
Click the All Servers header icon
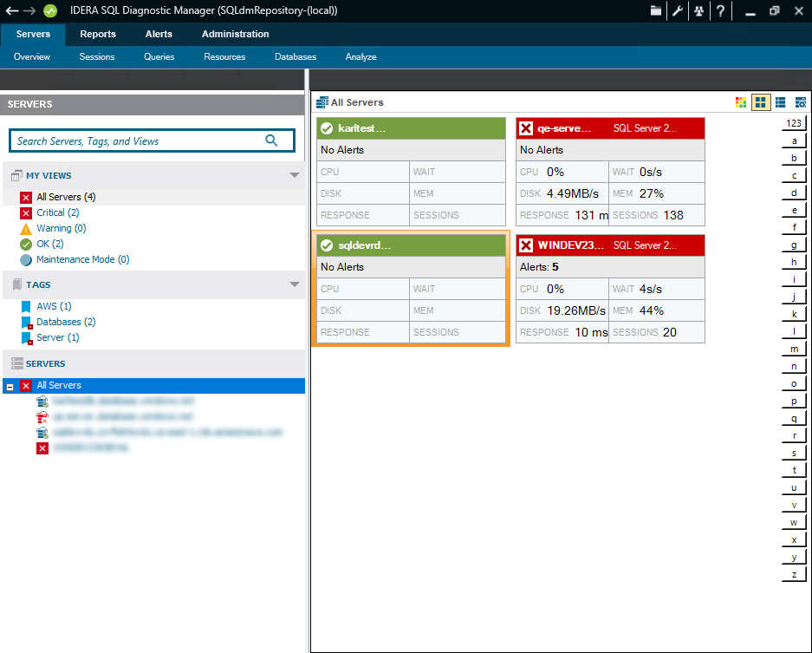tap(322, 102)
